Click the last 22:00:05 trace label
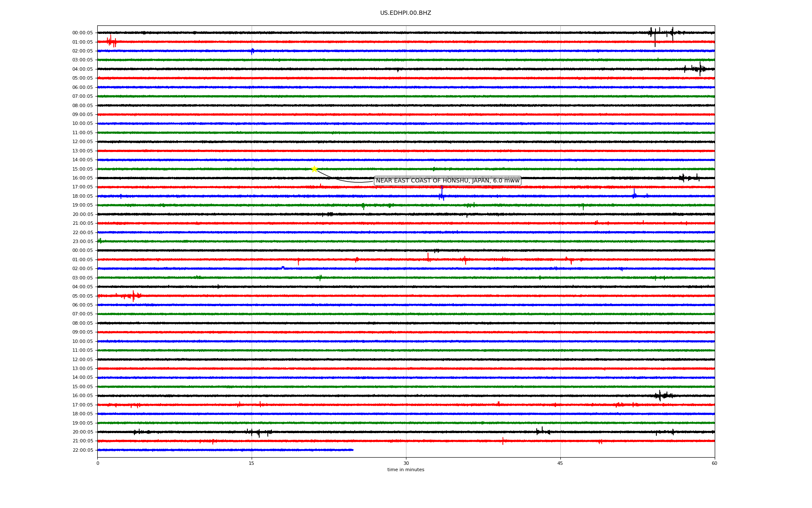812x508 pixels. (x=82, y=450)
